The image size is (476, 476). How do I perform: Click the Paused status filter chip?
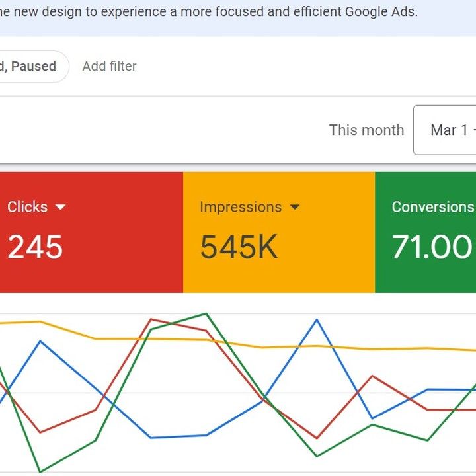coord(30,66)
